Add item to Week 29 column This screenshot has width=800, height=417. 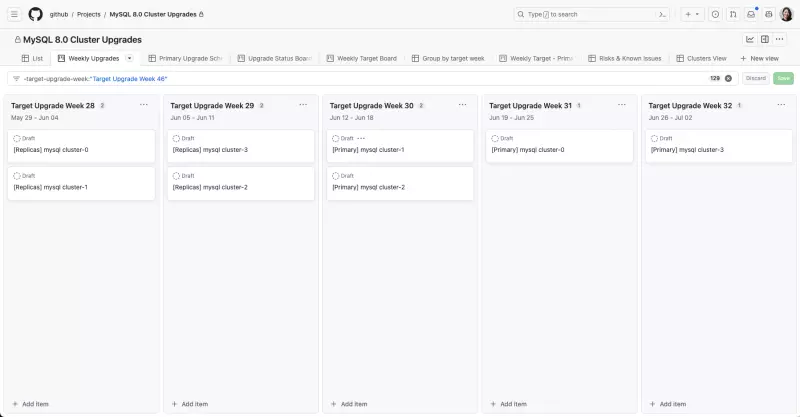click(x=190, y=404)
